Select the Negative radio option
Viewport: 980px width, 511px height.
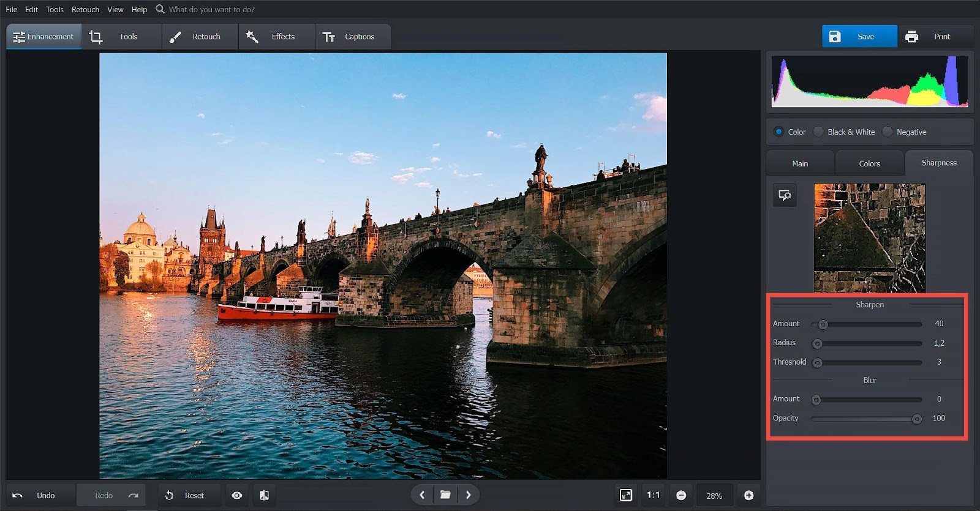click(x=888, y=132)
